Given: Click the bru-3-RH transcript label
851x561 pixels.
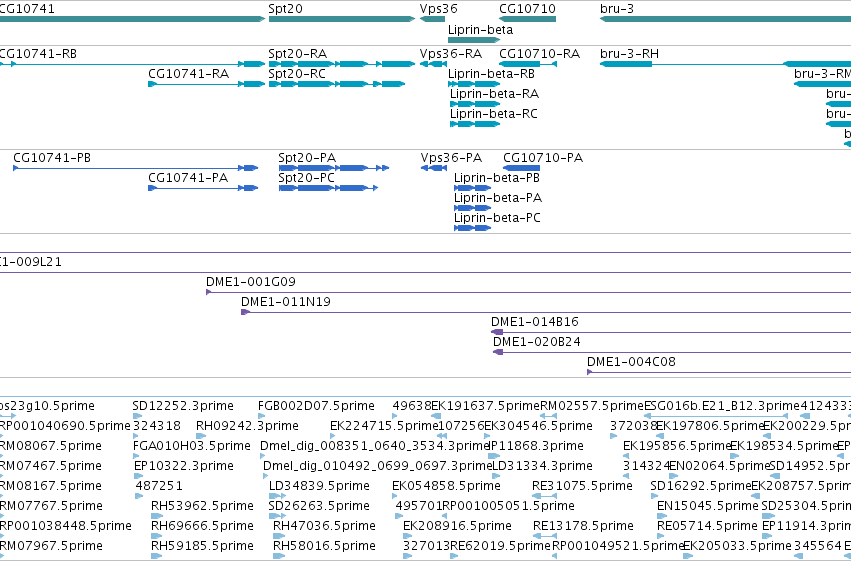Looking at the screenshot, I should [x=630, y=54].
